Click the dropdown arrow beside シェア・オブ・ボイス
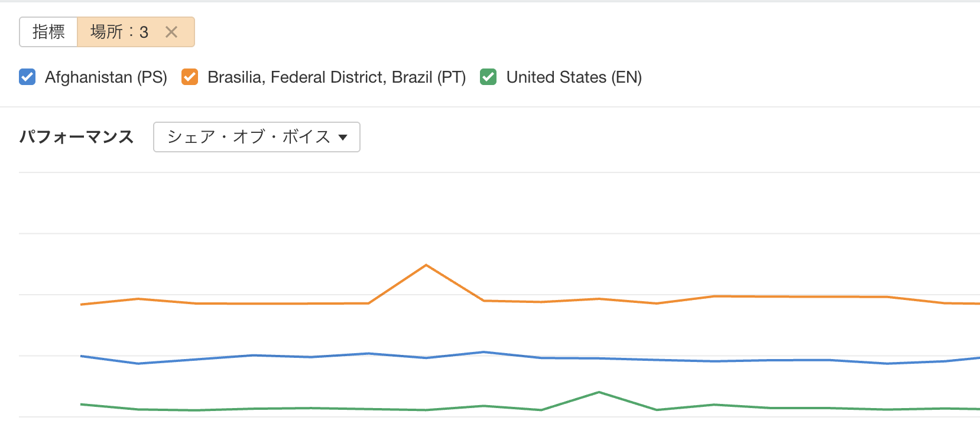This screenshot has width=980, height=424. coord(343,138)
